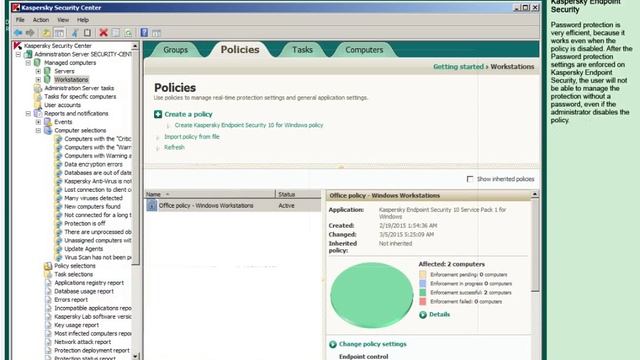This screenshot has width=640, height=360.
Task: Select the Policies tab
Action: tap(240, 49)
